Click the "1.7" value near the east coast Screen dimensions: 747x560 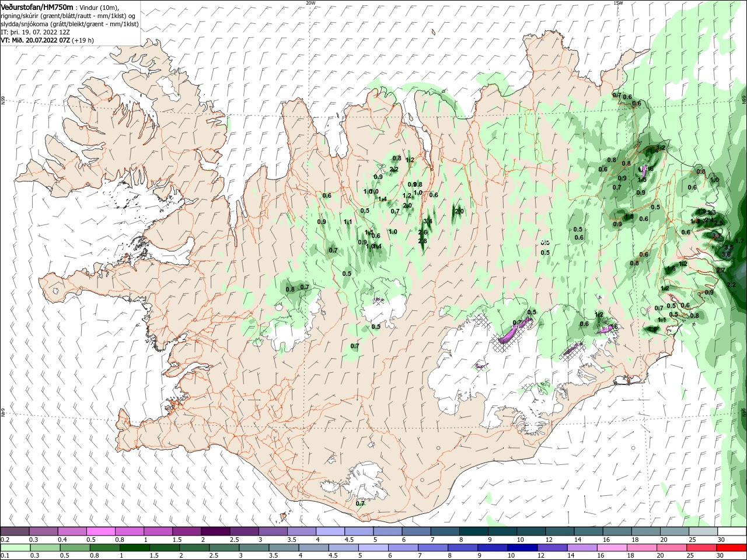[739, 241]
